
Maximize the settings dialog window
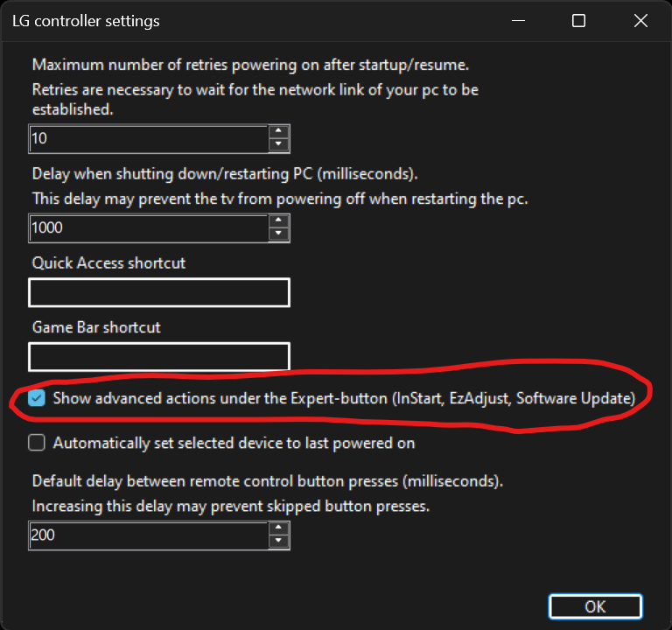pyautogui.click(x=578, y=21)
